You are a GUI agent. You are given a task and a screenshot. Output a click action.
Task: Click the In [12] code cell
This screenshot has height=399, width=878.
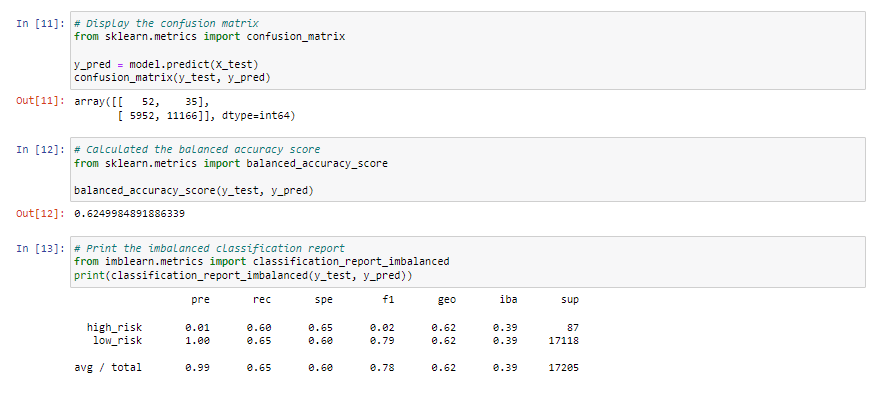point(468,170)
